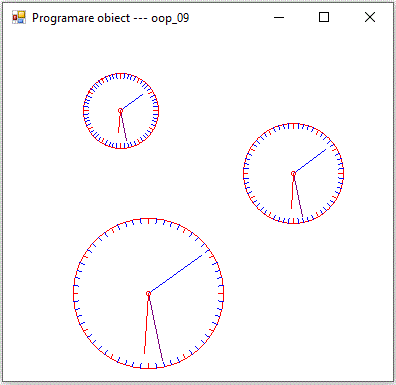Image resolution: width=396 pixels, height=385 pixels.
Task: Minimize the Programare obiect window
Action: [279, 17]
